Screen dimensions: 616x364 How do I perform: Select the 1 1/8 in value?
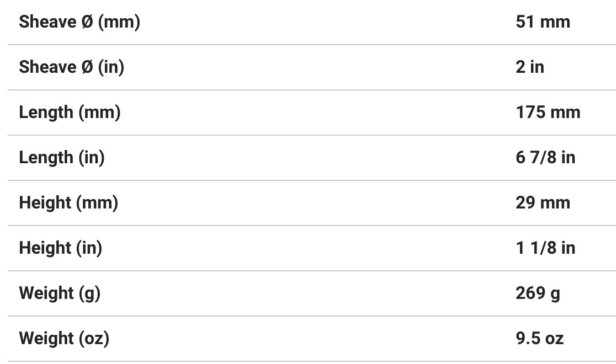point(545,248)
